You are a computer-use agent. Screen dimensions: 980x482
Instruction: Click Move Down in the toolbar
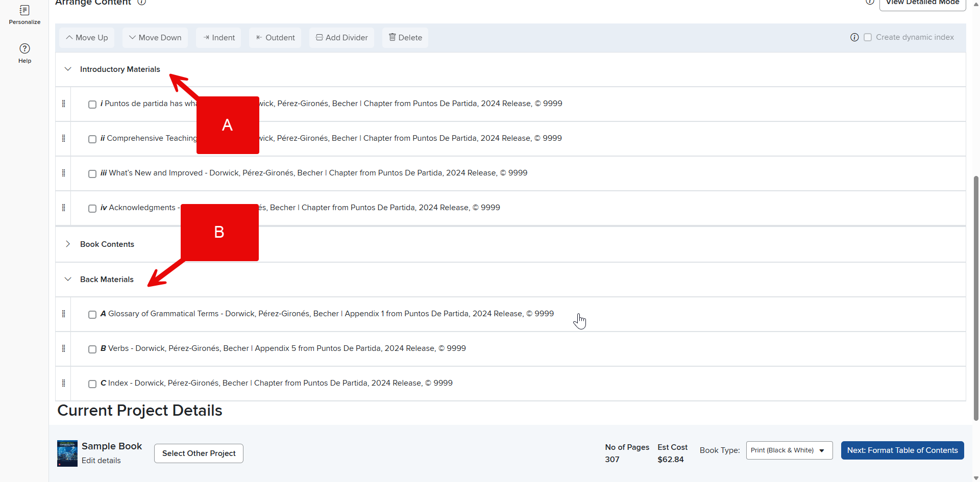[155, 38]
